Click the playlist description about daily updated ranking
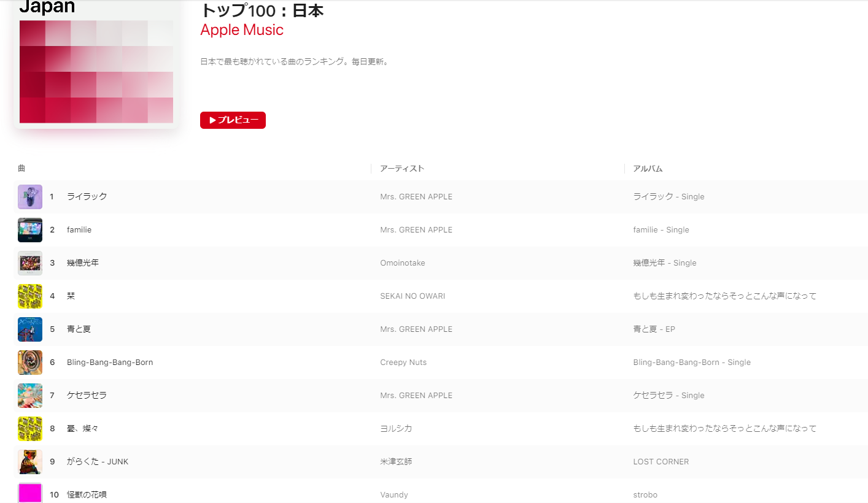868x503 pixels. click(295, 62)
